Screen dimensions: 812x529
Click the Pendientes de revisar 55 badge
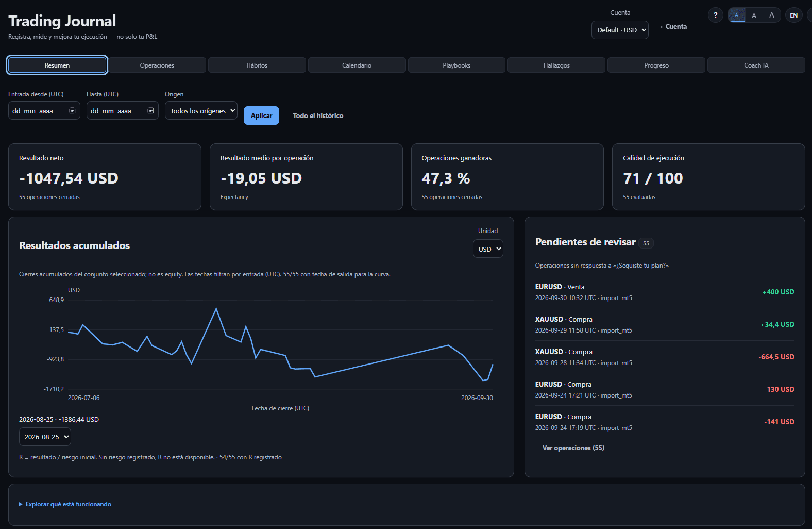click(x=646, y=243)
